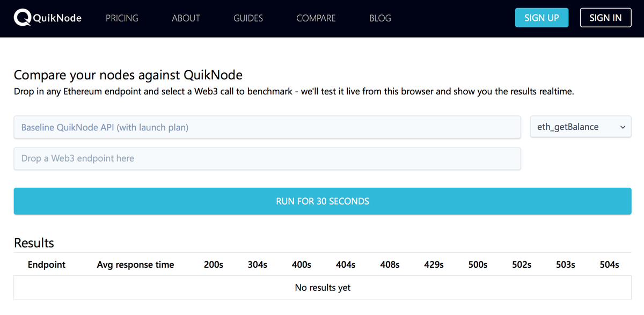Click the No results yet row

pyautogui.click(x=322, y=288)
